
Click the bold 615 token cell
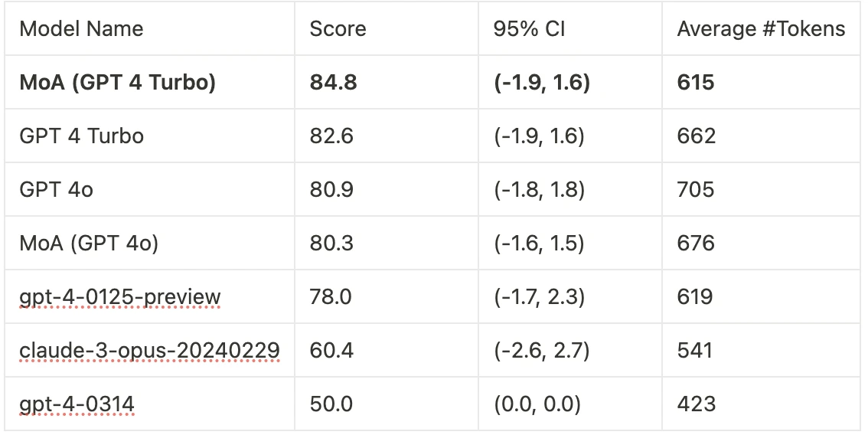click(x=696, y=83)
